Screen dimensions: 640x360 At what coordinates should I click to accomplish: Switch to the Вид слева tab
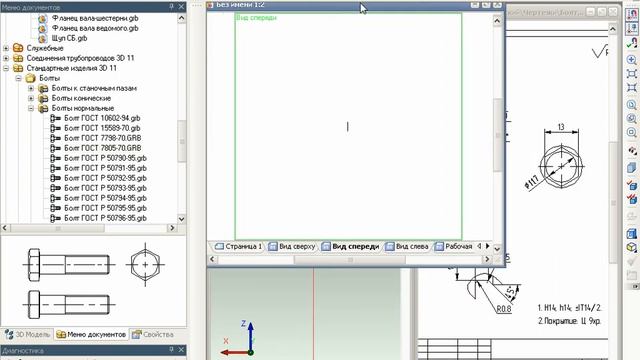tap(407, 247)
